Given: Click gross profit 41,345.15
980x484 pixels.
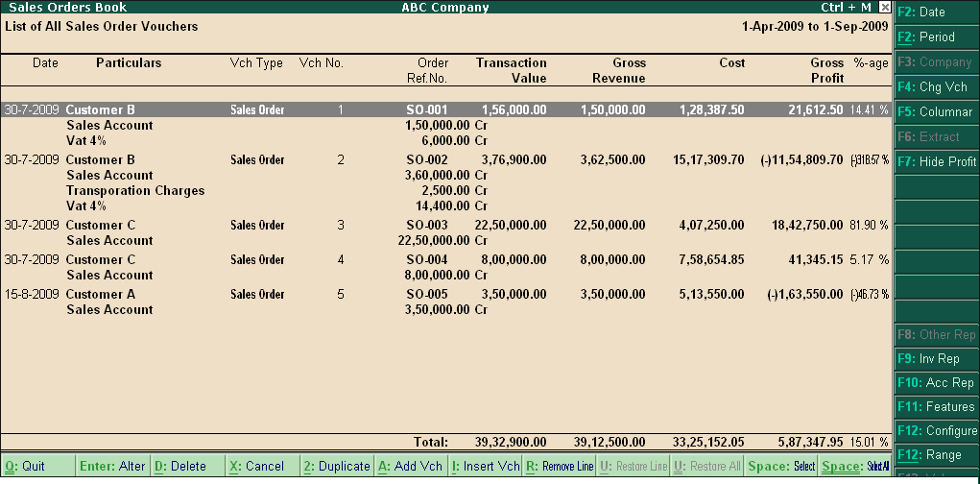Looking at the screenshot, I should tap(816, 259).
